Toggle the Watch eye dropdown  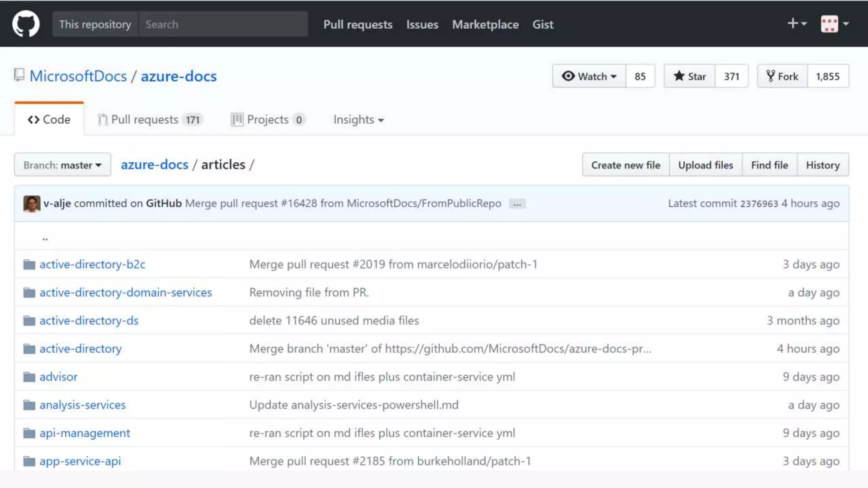(589, 76)
